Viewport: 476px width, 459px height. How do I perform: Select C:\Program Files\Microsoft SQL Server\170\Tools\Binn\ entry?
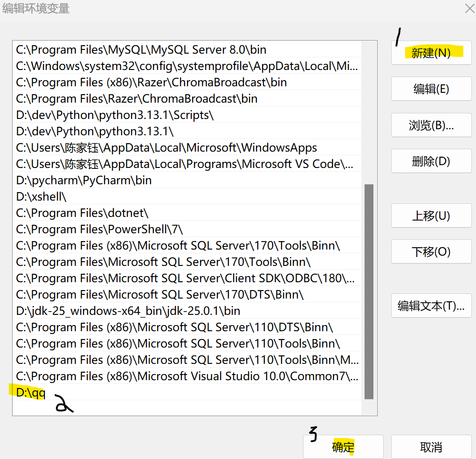(186, 262)
